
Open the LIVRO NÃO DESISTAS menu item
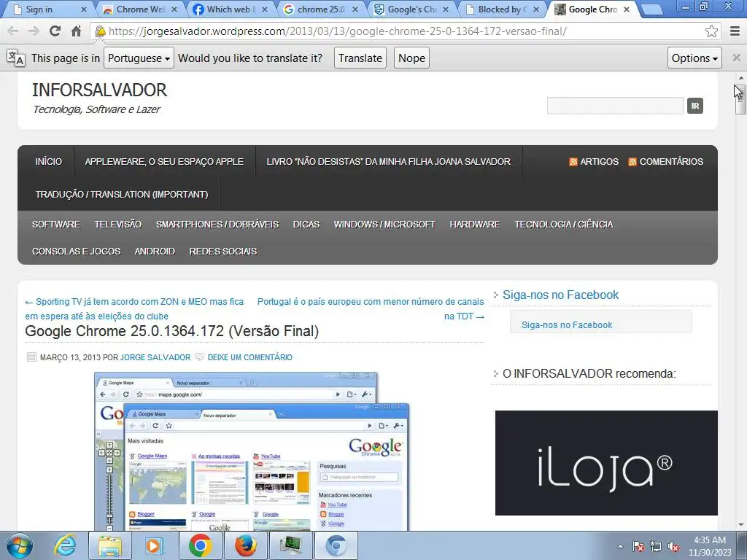click(388, 162)
